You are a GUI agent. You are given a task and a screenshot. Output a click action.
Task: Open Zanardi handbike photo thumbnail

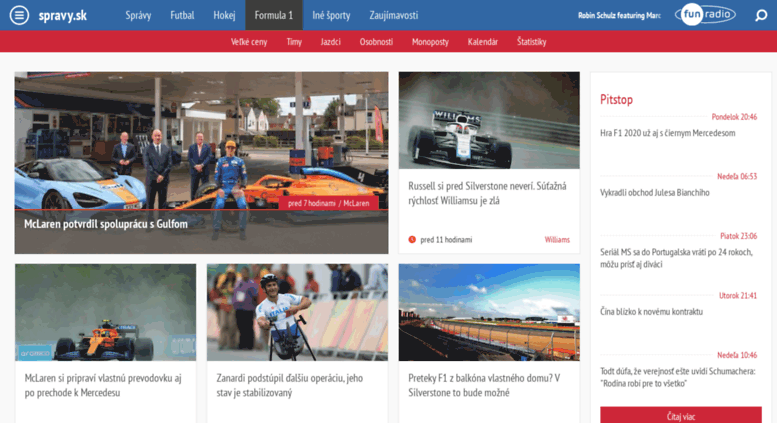297,312
